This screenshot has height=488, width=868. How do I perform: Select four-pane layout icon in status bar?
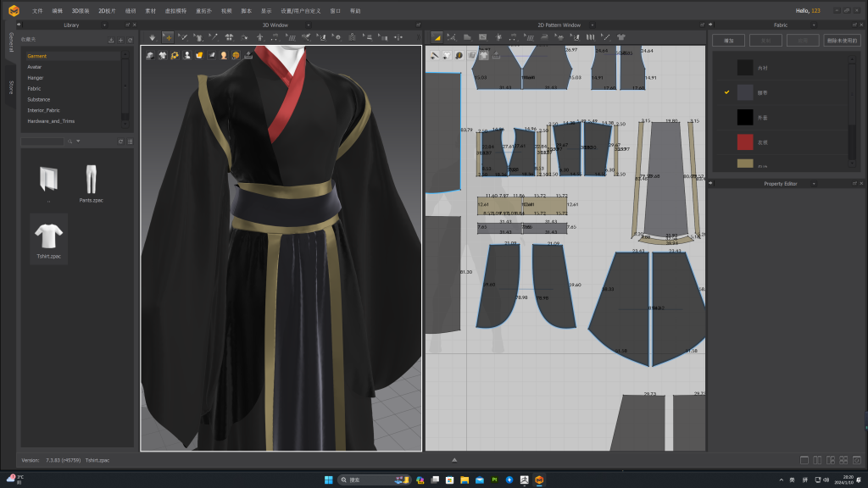tap(843, 460)
